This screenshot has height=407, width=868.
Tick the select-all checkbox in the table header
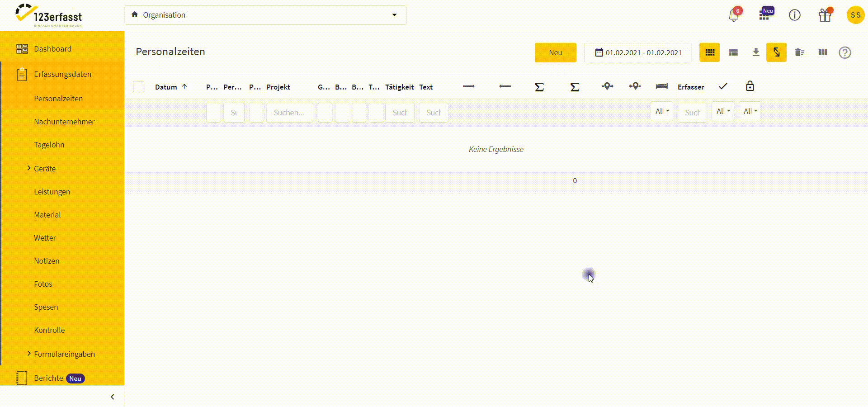click(x=139, y=87)
